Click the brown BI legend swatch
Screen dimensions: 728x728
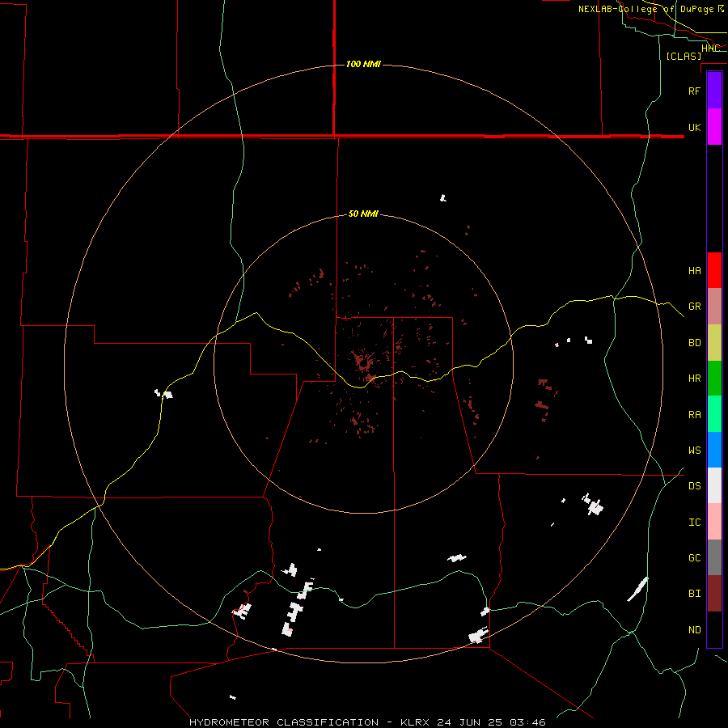click(714, 594)
